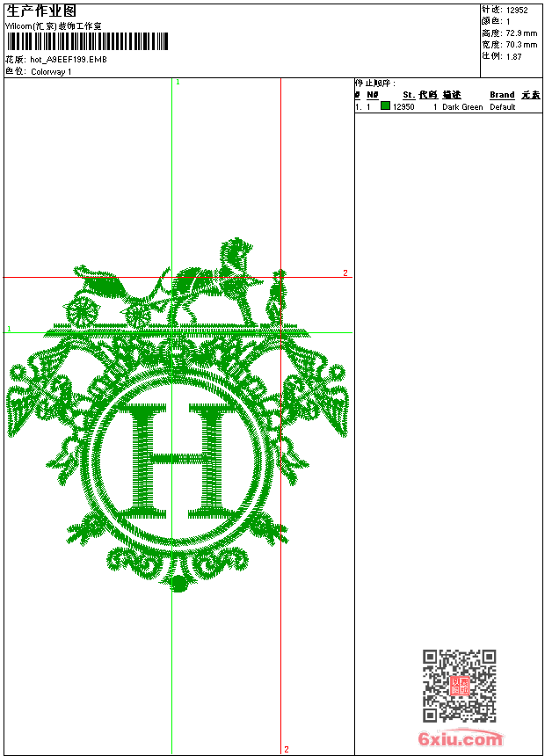Click the Wilcom studio name line
This screenshot has width=545, height=756.
pyautogui.click(x=54, y=26)
